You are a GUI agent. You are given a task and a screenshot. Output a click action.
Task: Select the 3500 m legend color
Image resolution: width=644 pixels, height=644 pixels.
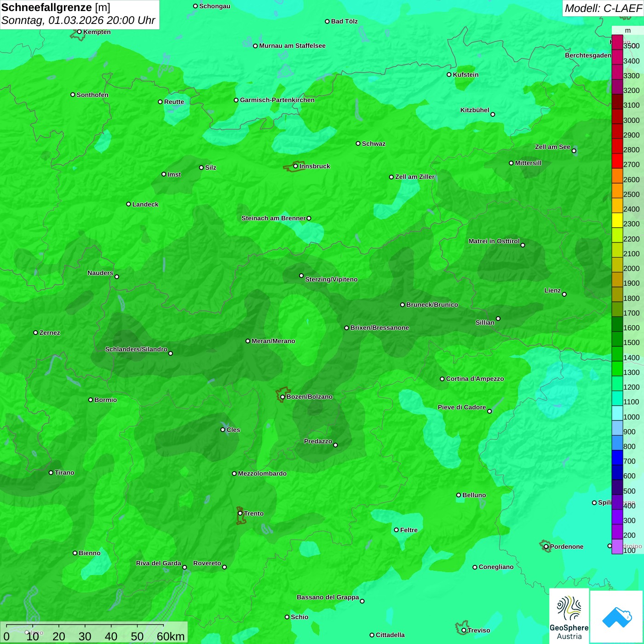coord(617,42)
